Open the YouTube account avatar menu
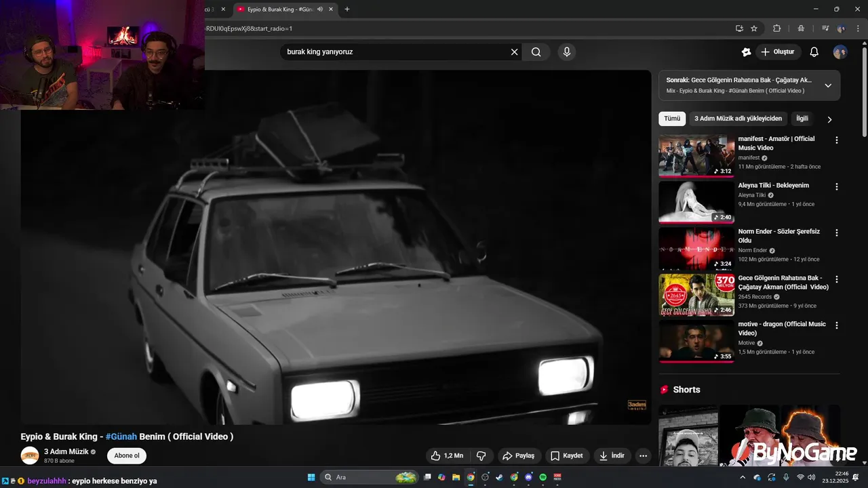Screen dimensions: 868x488 tap(840, 52)
